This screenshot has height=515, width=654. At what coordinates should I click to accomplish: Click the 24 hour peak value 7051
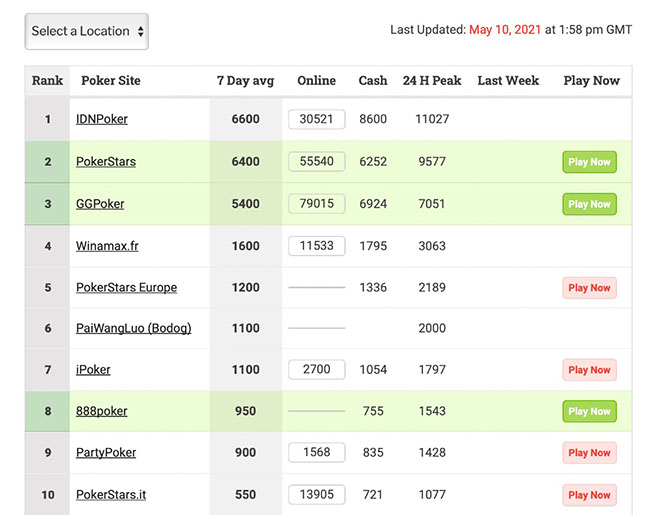click(x=432, y=204)
